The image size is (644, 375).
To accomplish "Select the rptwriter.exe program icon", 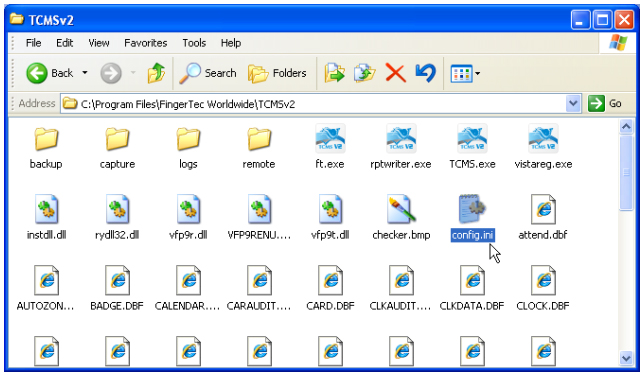I will pos(401,138).
